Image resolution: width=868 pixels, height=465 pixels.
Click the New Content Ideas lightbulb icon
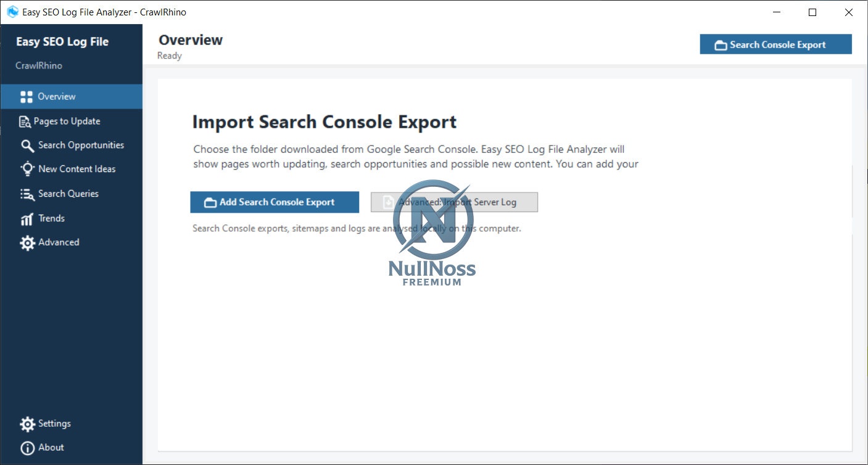(27, 169)
